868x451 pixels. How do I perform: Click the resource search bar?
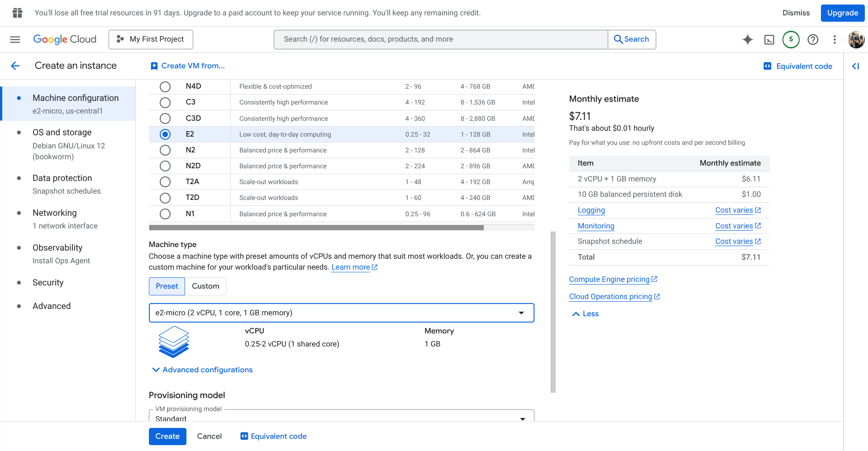point(440,39)
